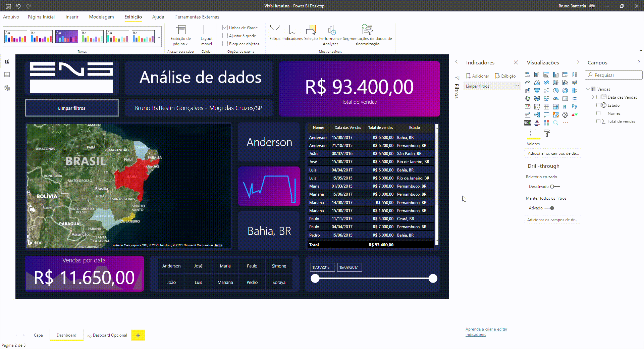Click right handle of date slider
This screenshot has height=349, width=644.
click(433, 278)
